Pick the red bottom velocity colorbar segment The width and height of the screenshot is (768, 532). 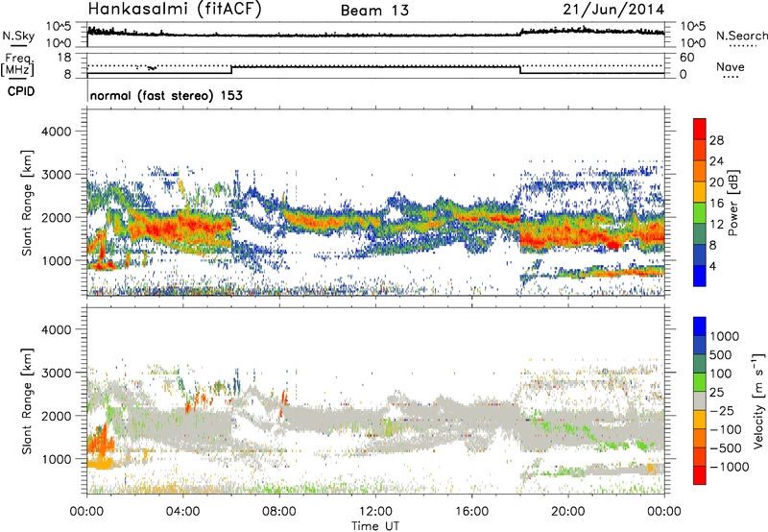coord(700,475)
